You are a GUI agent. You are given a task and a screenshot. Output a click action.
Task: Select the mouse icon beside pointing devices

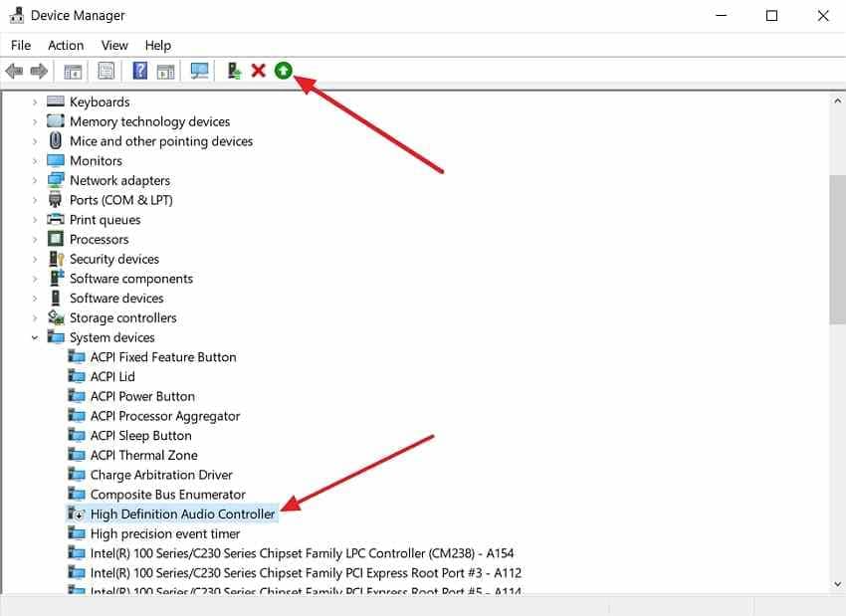[x=56, y=140]
